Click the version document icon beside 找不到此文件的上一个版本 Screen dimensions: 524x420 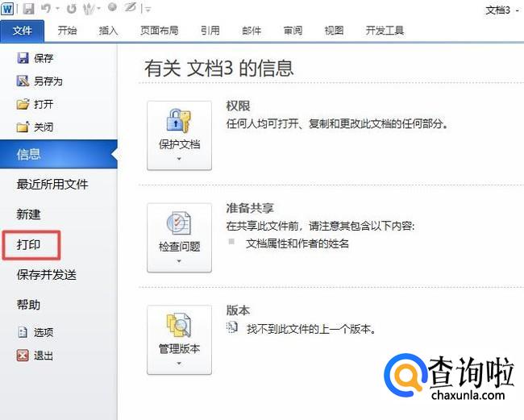click(x=232, y=327)
